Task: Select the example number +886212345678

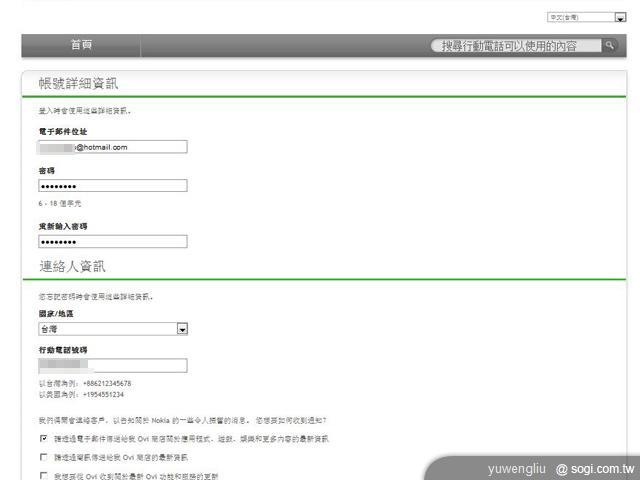Action: point(107,383)
